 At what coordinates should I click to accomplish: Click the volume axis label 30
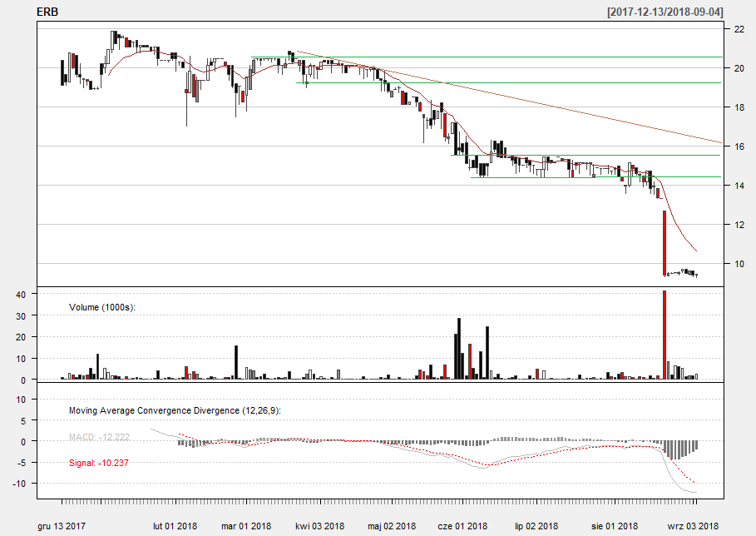(21, 316)
